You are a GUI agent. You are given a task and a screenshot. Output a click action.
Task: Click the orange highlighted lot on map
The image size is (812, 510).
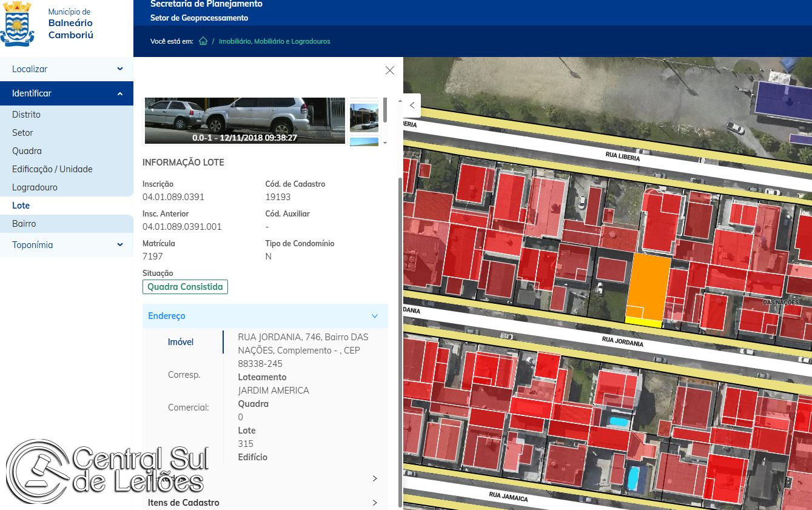coord(648,286)
